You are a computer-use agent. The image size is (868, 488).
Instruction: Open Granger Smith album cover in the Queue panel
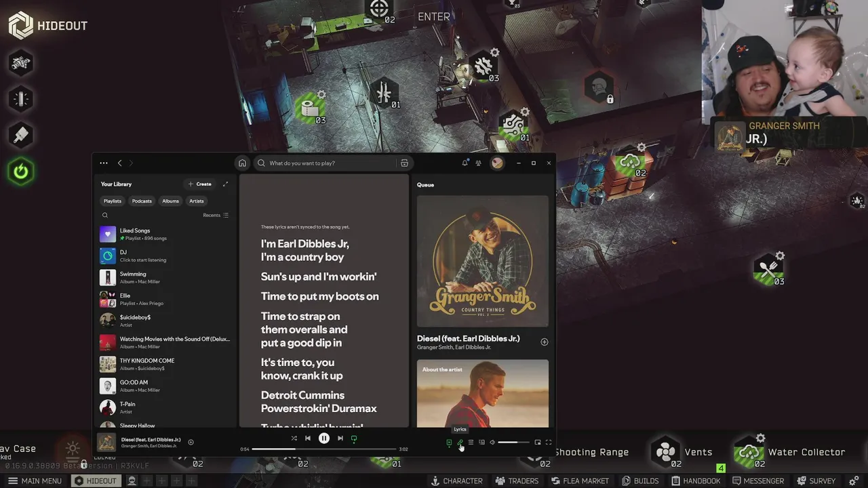tap(483, 261)
